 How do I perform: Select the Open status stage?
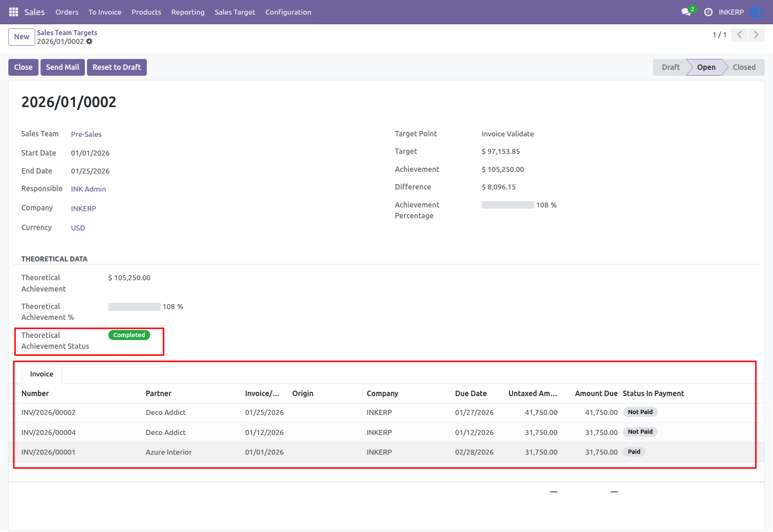tap(706, 67)
